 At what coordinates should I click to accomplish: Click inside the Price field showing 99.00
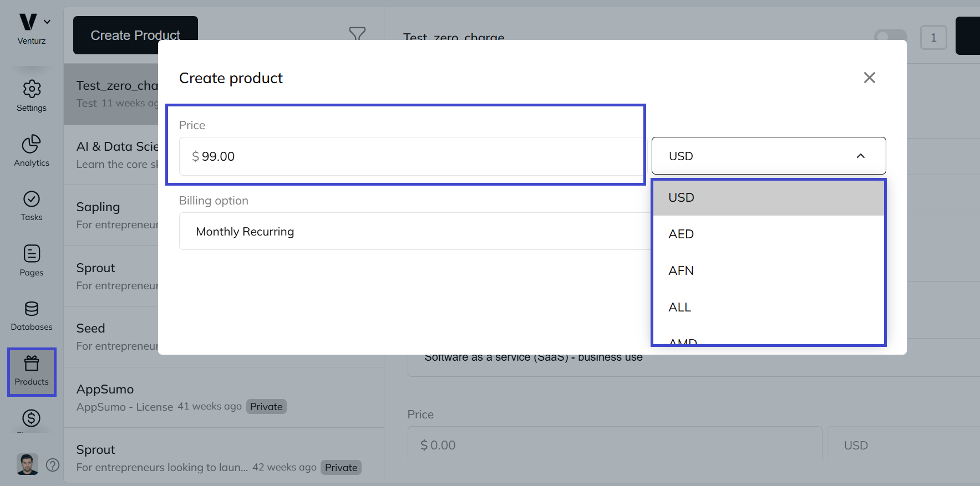(x=410, y=156)
